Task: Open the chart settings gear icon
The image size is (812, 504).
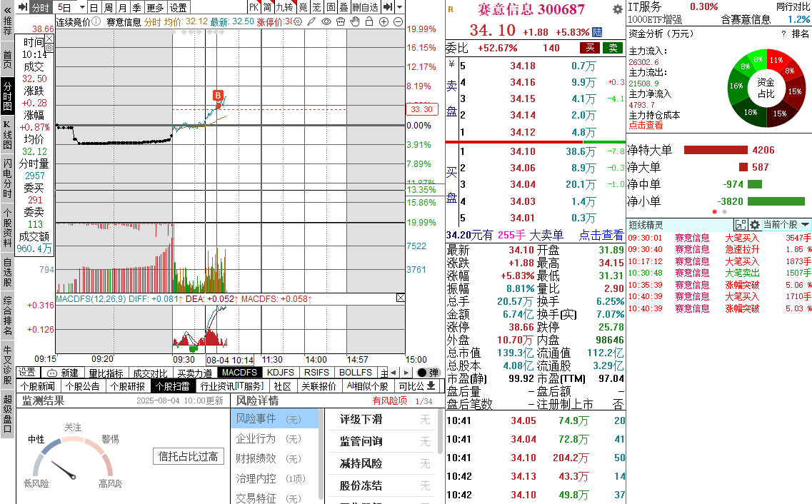Action: pos(297,21)
